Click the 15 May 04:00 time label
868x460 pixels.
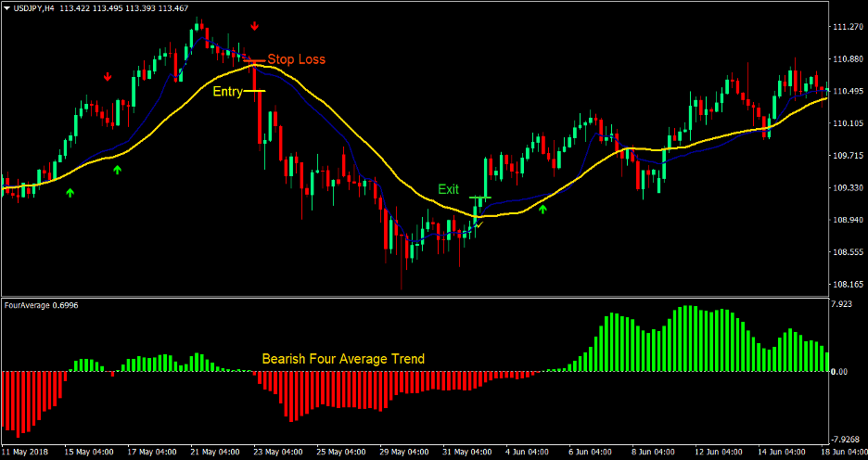click(x=90, y=452)
